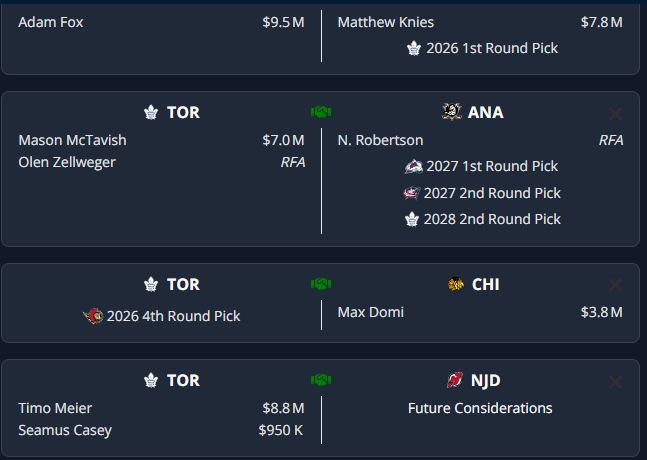Open Olen Zellweger's player entry
The height and width of the screenshot is (460, 647).
click(x=67, y=162)
